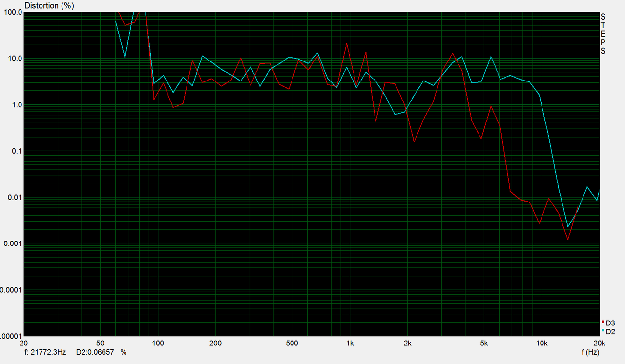Click the "D2:0.06657" status readout
This screenshot has height=364, width=625.
(x=94, y=352)
